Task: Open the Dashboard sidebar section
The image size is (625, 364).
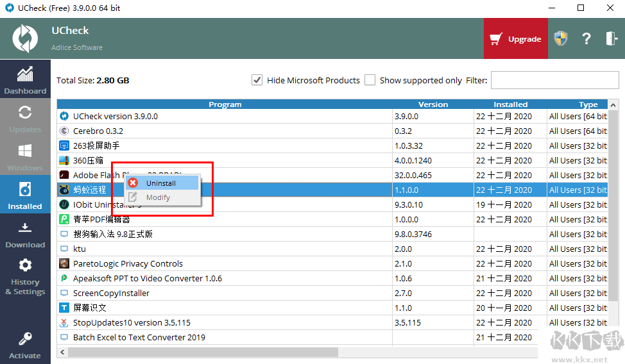Action: (25, 79)
